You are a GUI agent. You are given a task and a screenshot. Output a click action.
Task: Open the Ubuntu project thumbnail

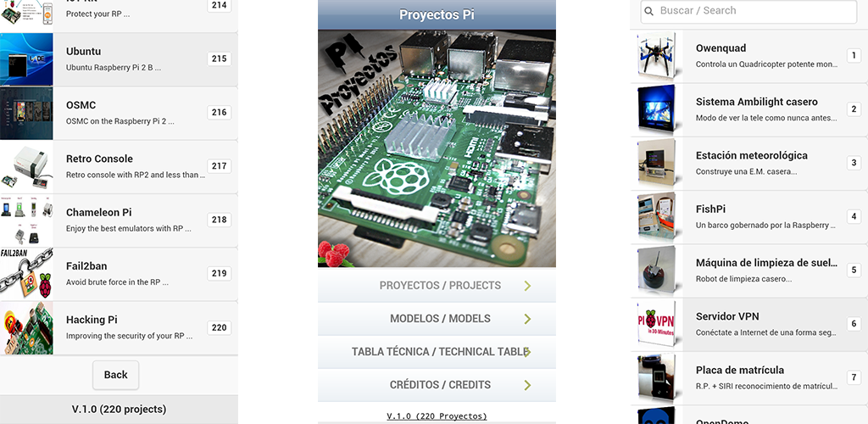click(x=26, y=59)
